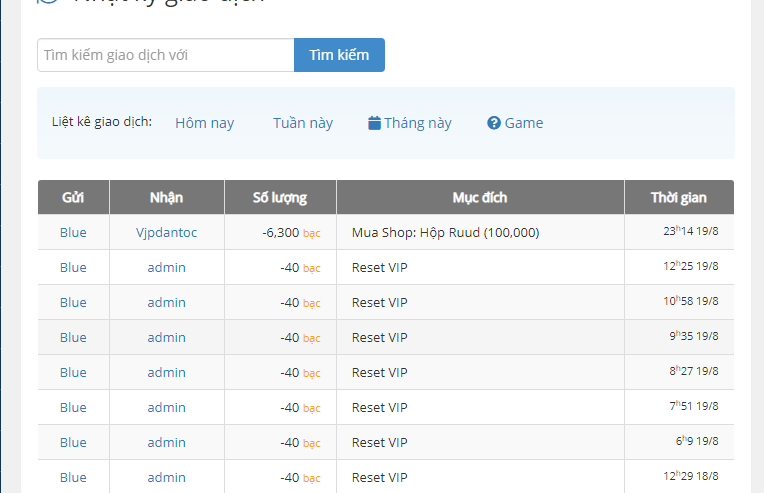764x493 pixels.
Task: Click the question mark icon beside Game
Action: (x=493, y=123)
